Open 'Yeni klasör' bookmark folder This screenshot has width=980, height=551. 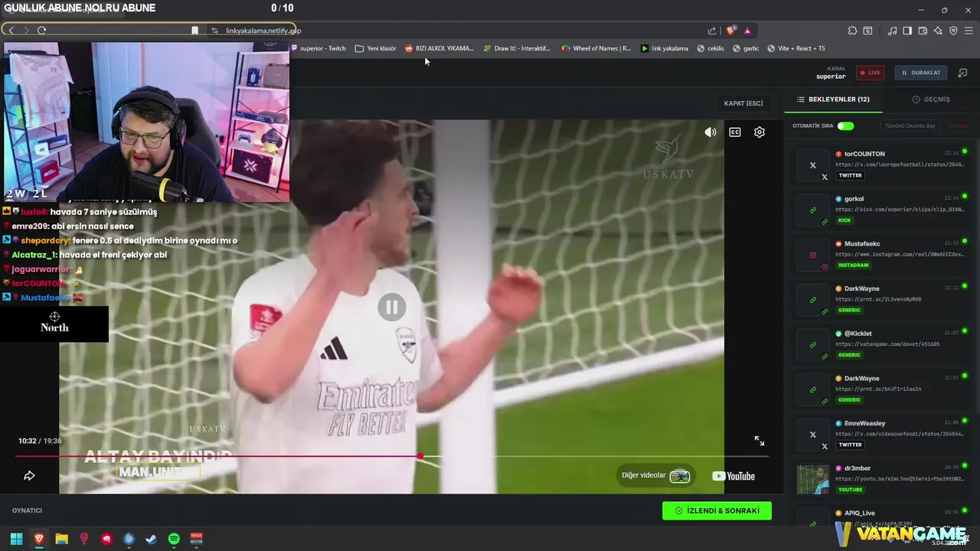(375, 48)
